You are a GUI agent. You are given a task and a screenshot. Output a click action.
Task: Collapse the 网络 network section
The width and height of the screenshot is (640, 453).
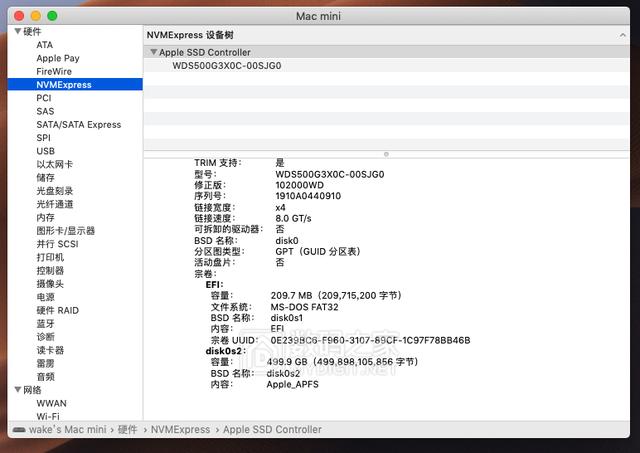click(x=18, y=390)
